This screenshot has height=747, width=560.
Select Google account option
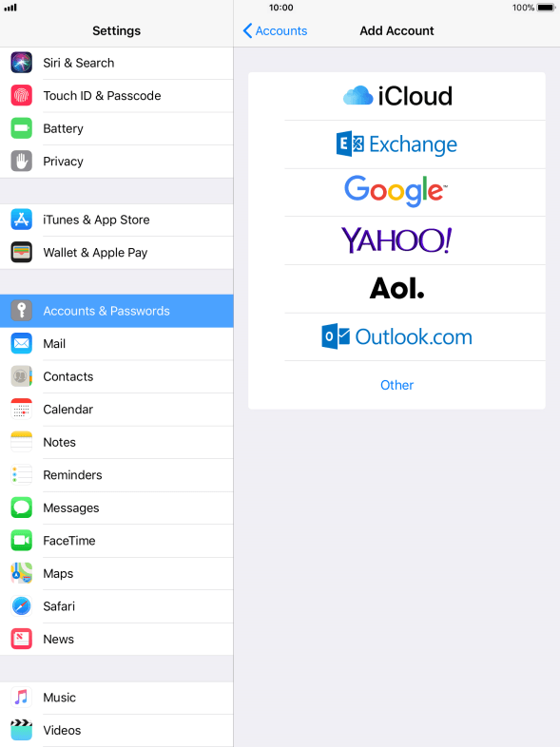[397, 193]
